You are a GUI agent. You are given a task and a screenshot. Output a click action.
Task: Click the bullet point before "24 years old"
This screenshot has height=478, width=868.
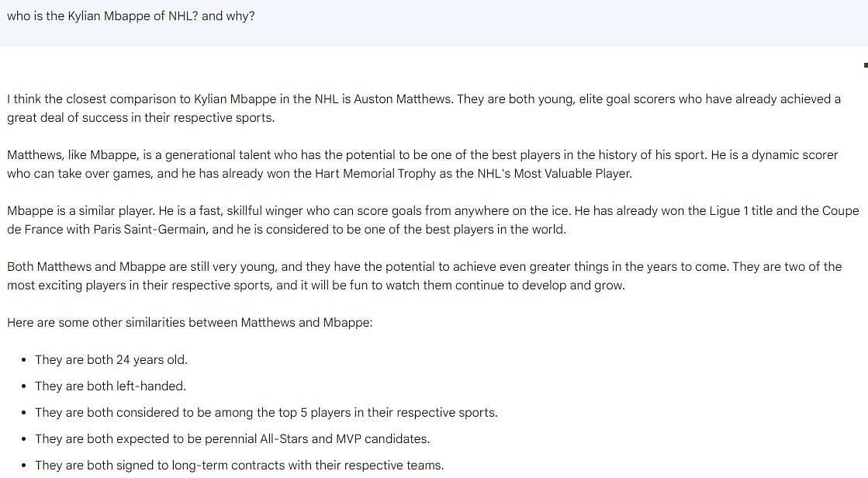tap(24, 360)
